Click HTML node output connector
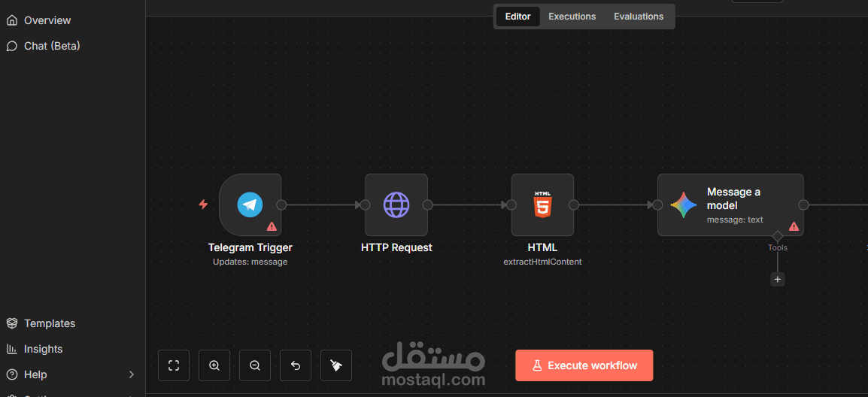The image size is (868, 397). 573,205
